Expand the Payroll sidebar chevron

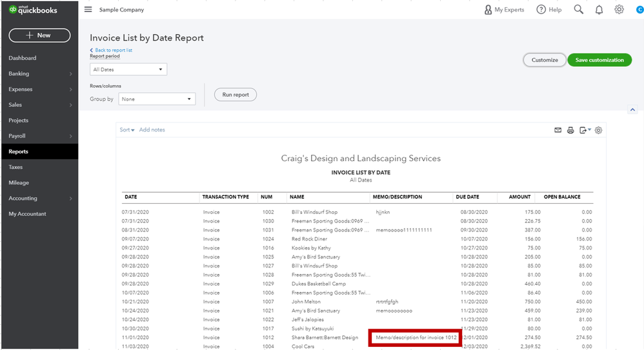[70, 136]
